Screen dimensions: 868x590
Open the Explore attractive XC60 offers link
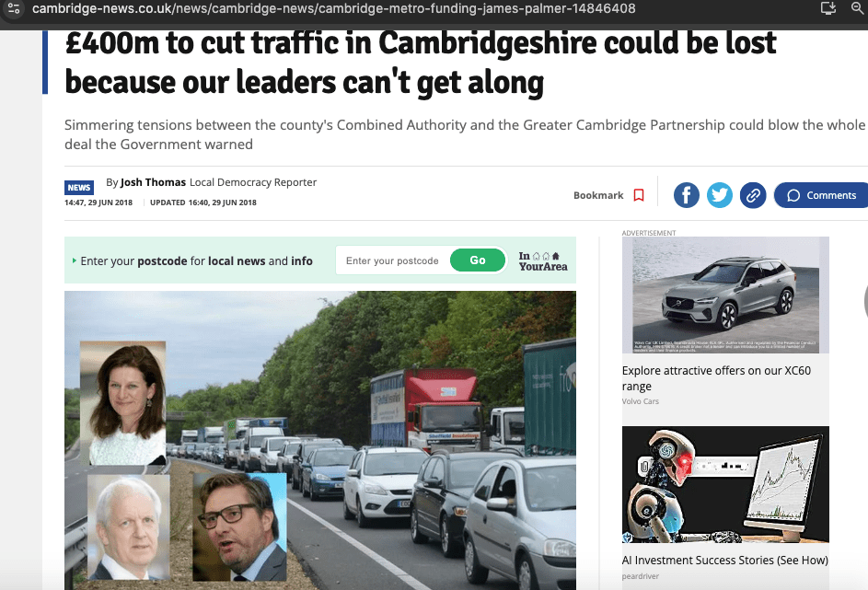click(716, 378)
